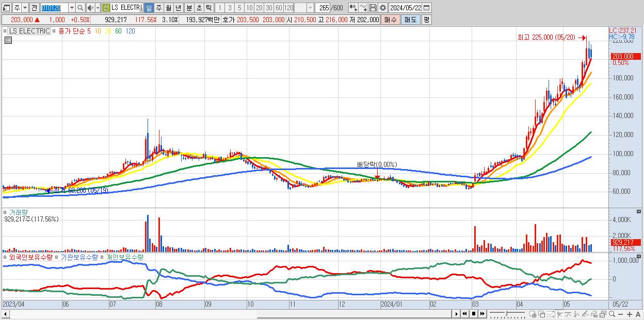Viewport: 644px width, 320px height.
Task: Select the 년 yearly period button
Action: click(178, 8)
